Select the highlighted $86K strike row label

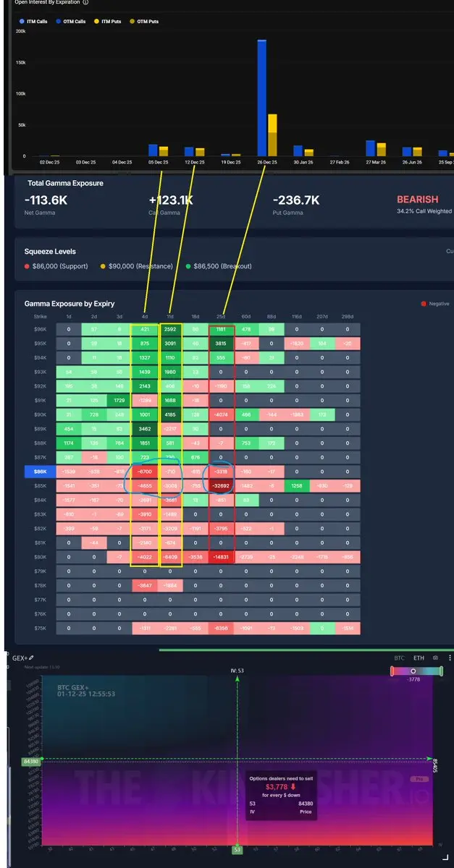pos(40,471)
